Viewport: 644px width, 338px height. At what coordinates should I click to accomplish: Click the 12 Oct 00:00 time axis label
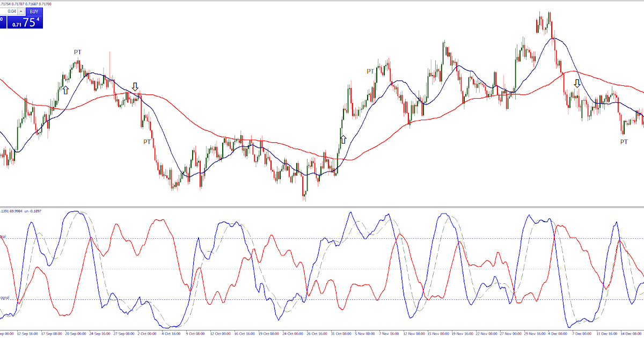point(221,334)
